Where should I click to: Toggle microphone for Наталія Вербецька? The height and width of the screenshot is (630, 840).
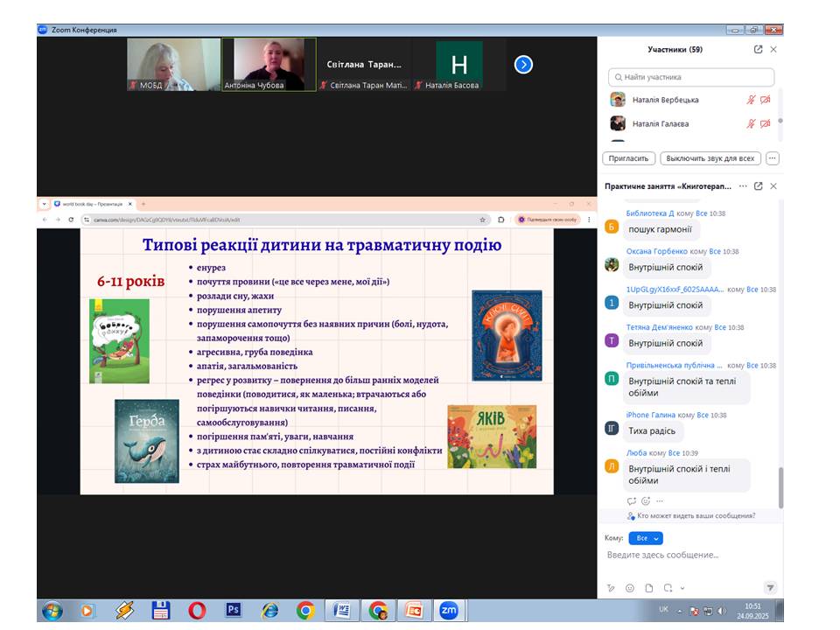[x=751, y=100]
